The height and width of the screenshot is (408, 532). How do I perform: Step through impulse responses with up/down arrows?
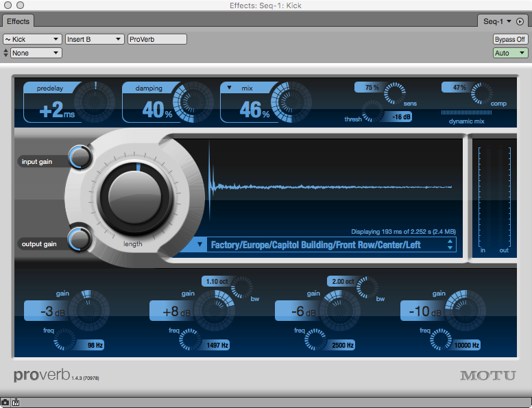click(x=450, y=245)
